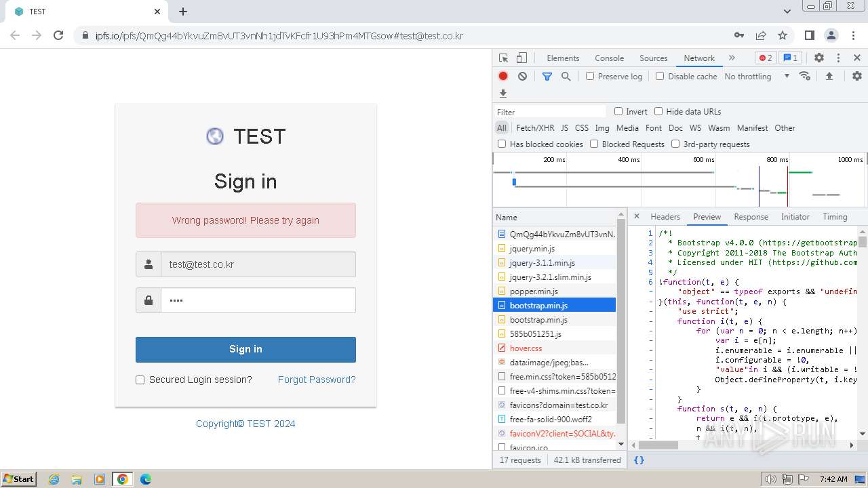This screenshot has width=868, height=488.
Task: Open tab search dropdown arrow
Action: pos(787,12)
